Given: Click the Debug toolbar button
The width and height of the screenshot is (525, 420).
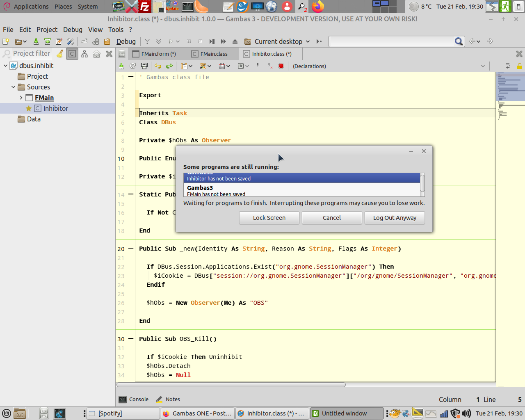Looking at the screenshot, I should pyautogui.click(x=126, y=41).
